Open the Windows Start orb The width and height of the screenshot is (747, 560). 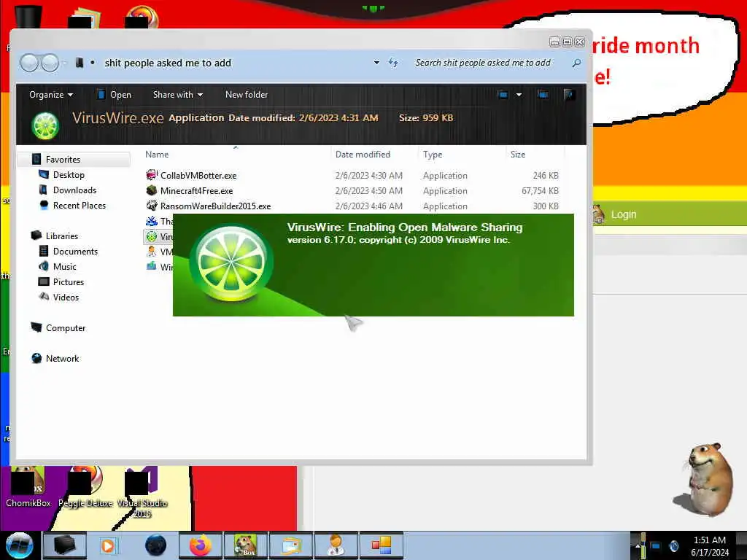pyautogui.click(x=19, y=545)
